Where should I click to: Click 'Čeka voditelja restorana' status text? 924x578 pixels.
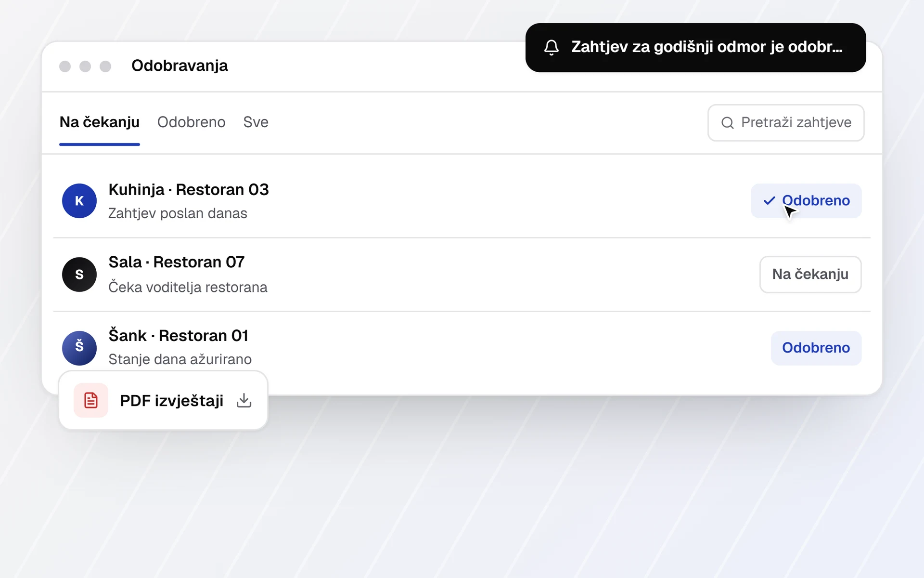click(188, 287)
